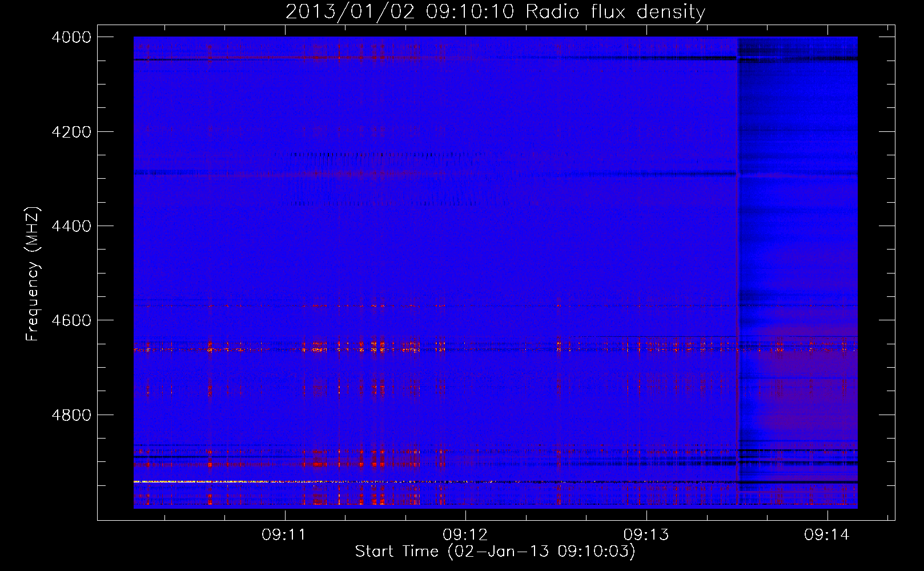Select the 4000 frequency tick label
Image resolution: width=924 pixels, height=571 pixels.
point(71,37)
